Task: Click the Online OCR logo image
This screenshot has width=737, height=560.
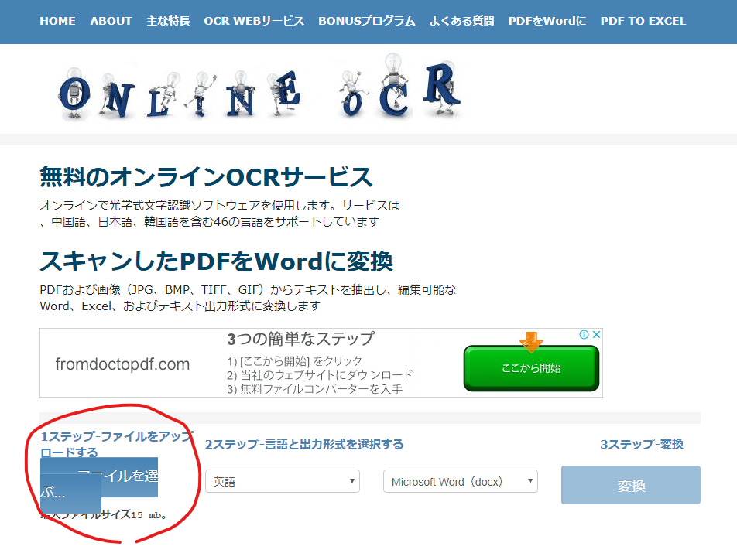Action: coord(259,87)
